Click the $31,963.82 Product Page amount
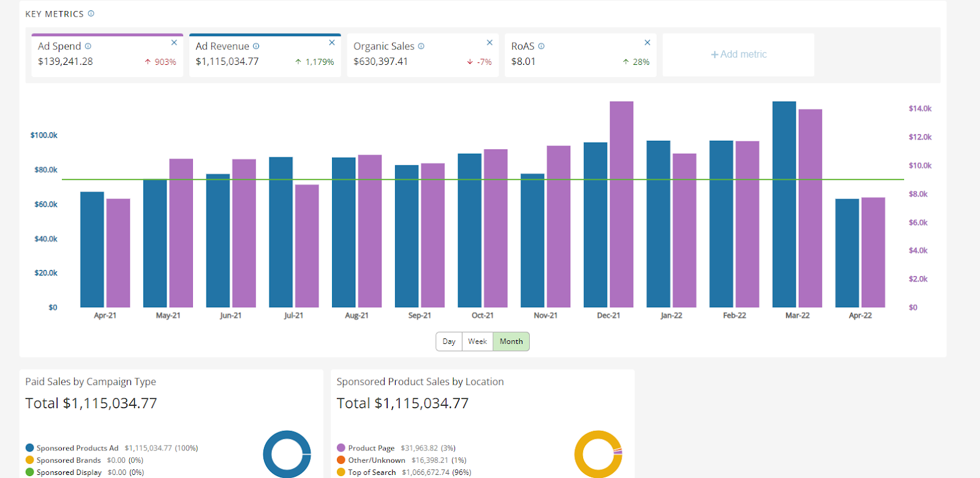This screenshot has height=478, width=980. 420,448
